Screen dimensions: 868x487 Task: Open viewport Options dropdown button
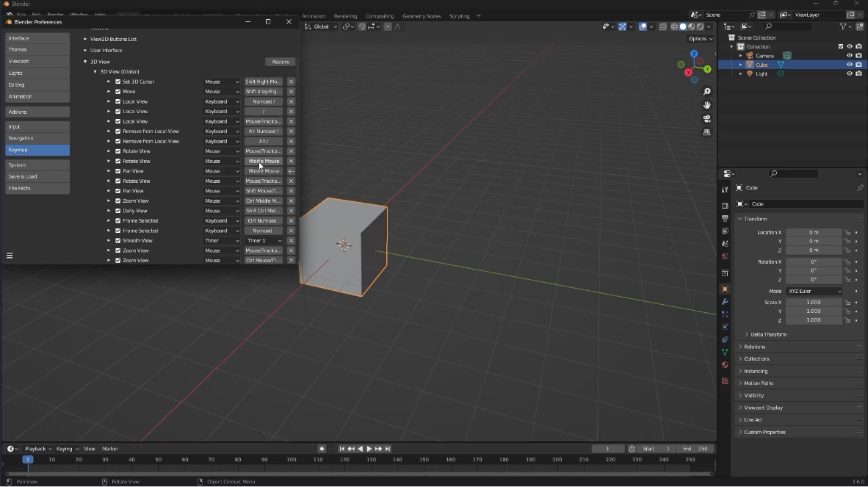(x=701, y=39)
